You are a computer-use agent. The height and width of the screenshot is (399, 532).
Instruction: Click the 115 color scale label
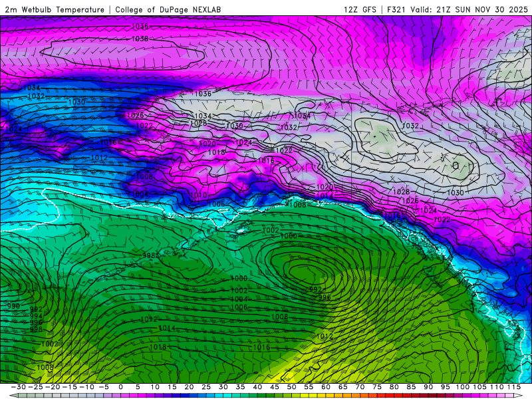[x=513, y=387]
